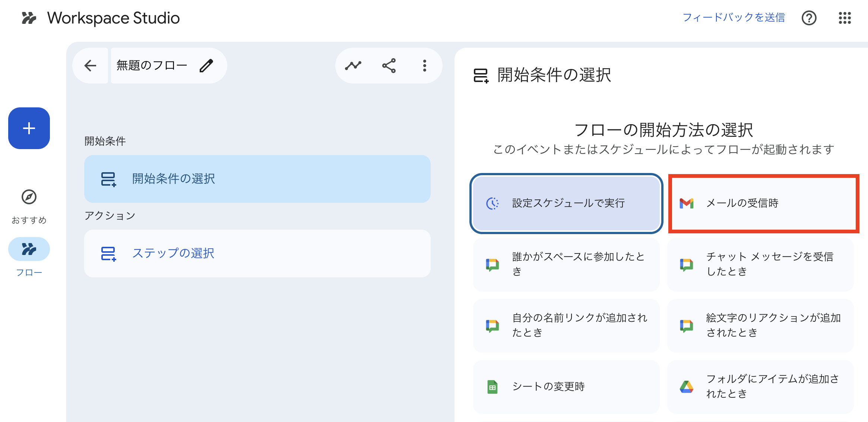Click the panel header 開始条件の選択 icon
The image size is (868, 422).
point(481,75)
